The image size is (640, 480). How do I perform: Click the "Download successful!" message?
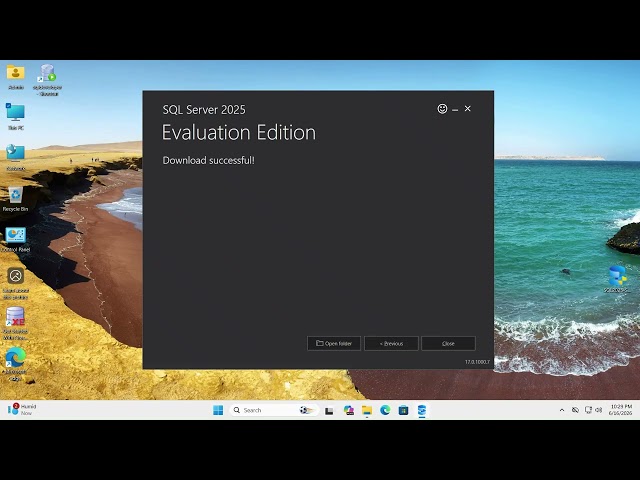[209, 160]
